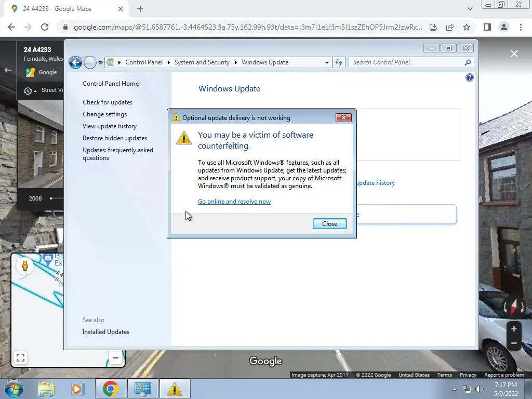Open Chrome profile avatar menu
The width and height of the screenshot is (532, 399).
pyautogui.click(x=504, y=27)
